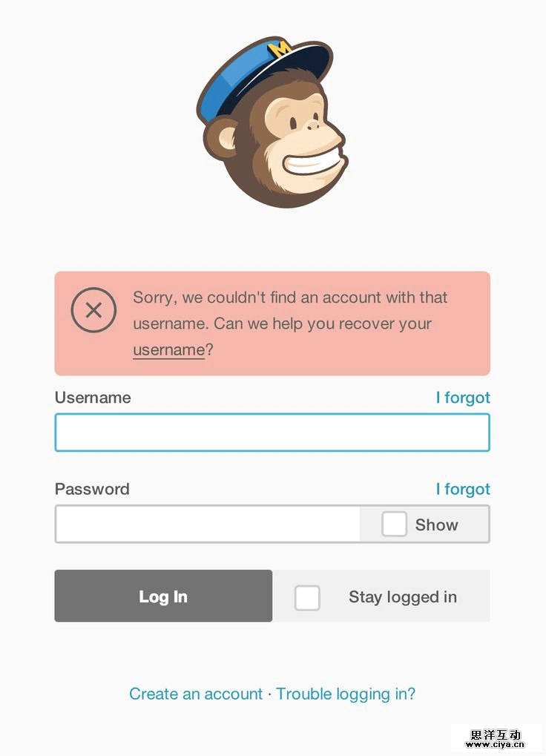Click the Stay logged in label

pyautogui.click(x=402, y=597)
